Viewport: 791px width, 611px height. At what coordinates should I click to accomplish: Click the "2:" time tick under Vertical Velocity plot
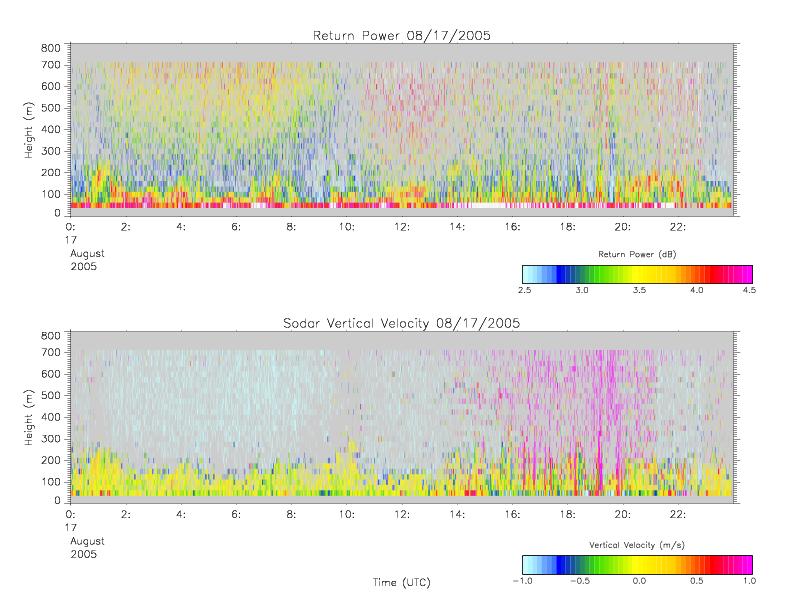coord(126,515)
